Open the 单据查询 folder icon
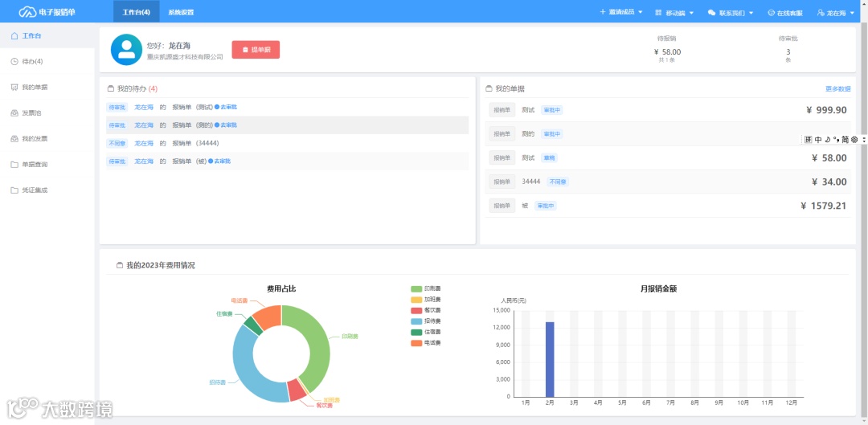Image resolution: width=868 pixels, height=425 pixels. tap(14, 165)
